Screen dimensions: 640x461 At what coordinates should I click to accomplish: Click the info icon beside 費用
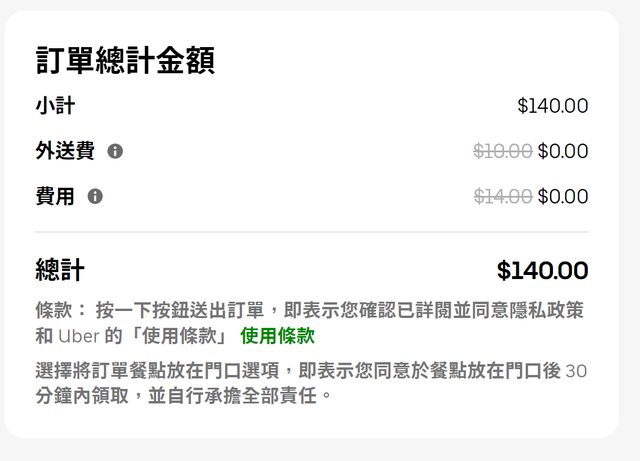[x=95, y=197]
